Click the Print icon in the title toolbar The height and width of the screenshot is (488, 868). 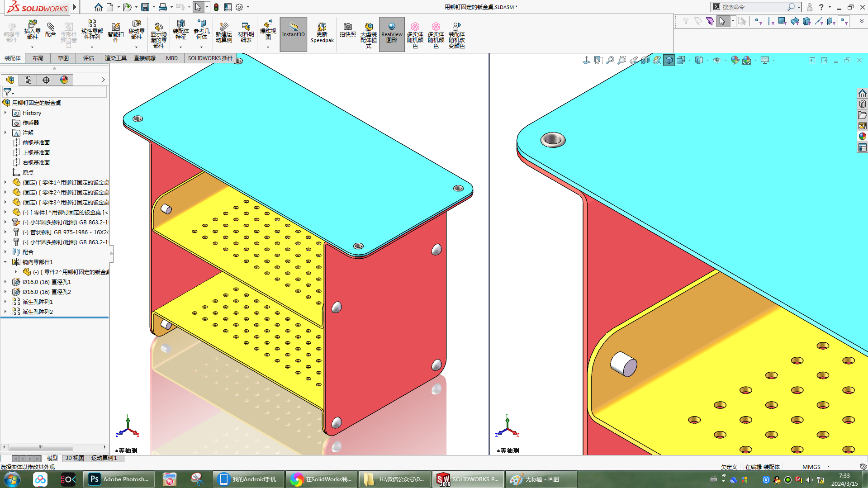coord(163,7)
